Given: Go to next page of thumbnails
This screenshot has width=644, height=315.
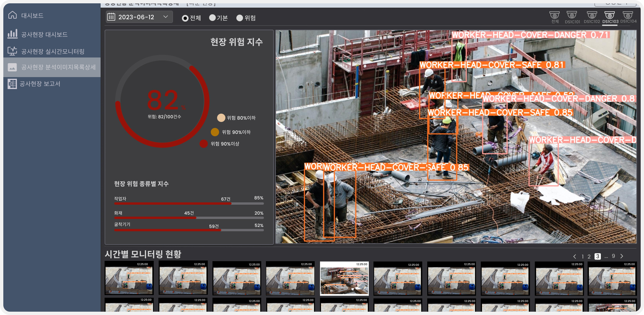Looking at the screenshot, I should click(622, 256).
